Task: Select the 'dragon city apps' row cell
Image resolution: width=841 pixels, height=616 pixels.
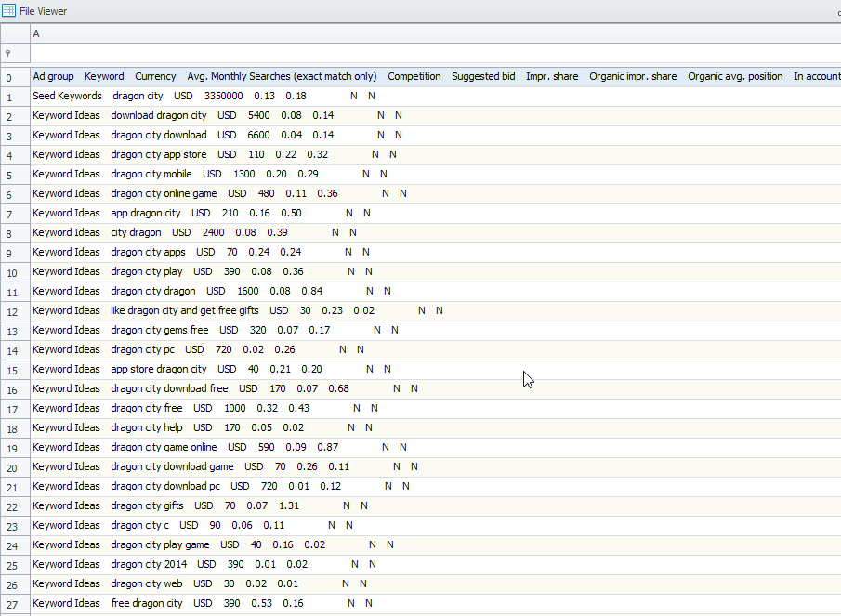Action: click(x=436, y=252)
